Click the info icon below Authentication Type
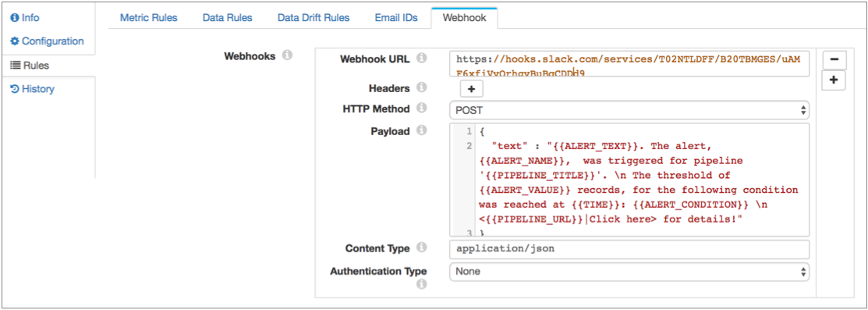This screenshot has height=310, width=868. click(421, 284)
